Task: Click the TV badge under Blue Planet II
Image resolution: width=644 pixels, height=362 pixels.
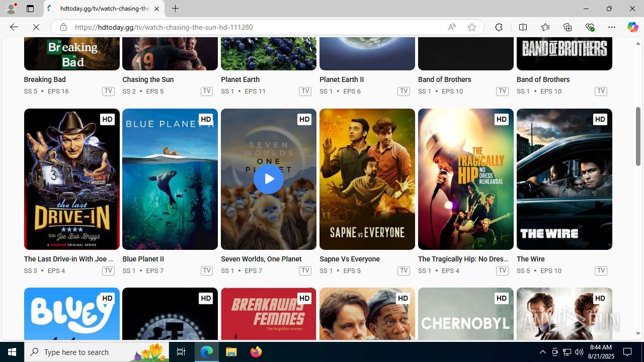Action: tap(206, 270)
